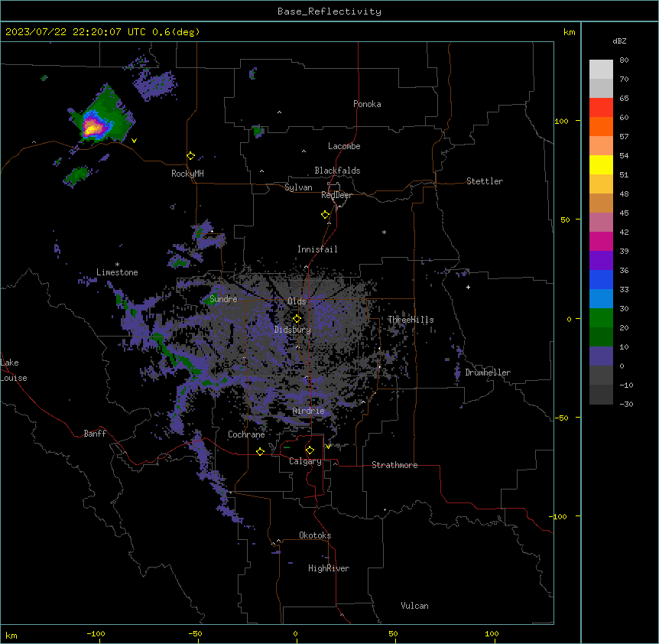659x644 pixels.
Task: Click the km label at bottom left
Action: click(x=11, y=636)
